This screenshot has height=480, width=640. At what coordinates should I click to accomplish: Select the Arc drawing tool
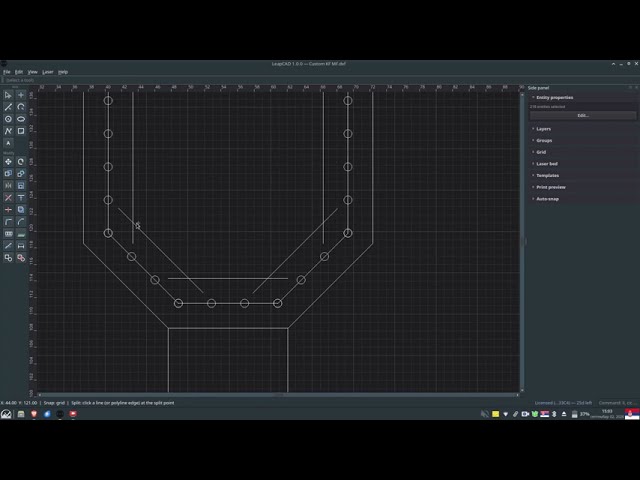pyautogui.click(x=21, y=107)
